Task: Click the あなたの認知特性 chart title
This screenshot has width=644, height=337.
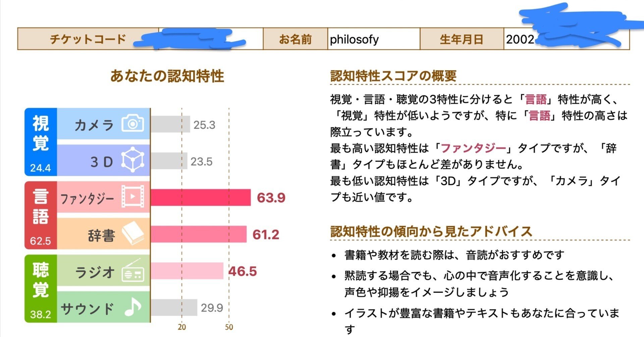Action: click(x=167, y=76)
